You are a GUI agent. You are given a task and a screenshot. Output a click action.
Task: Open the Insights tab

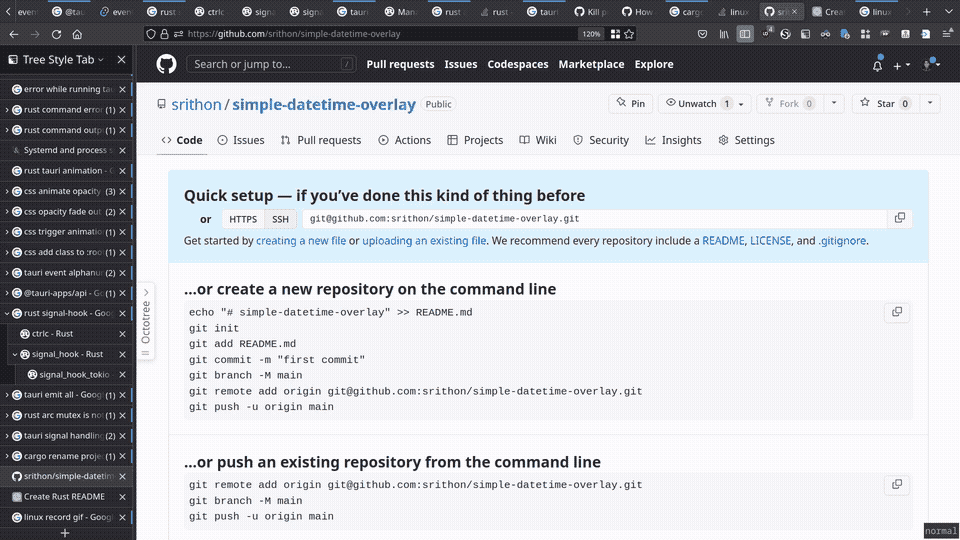tap(673, 140)
